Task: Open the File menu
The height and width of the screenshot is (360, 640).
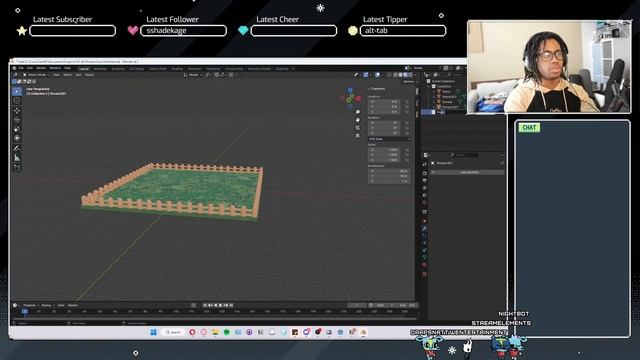Action: coord(21,68)
